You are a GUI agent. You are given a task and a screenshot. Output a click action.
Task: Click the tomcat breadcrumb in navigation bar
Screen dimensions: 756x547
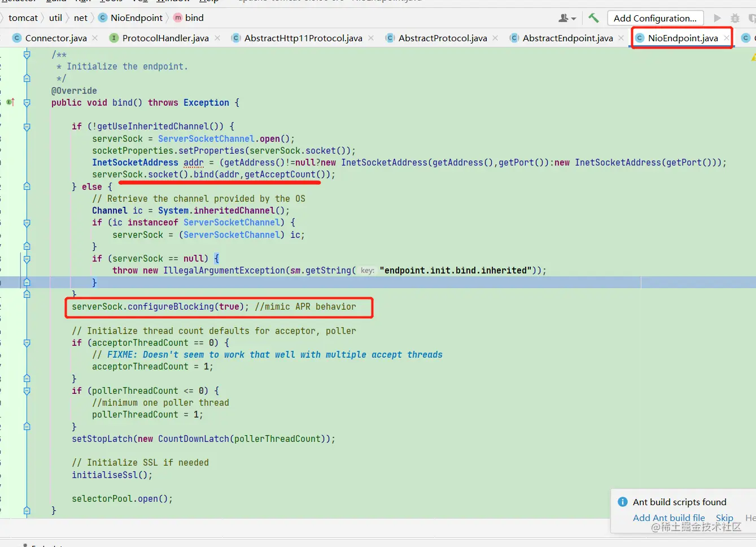[23, 18]
